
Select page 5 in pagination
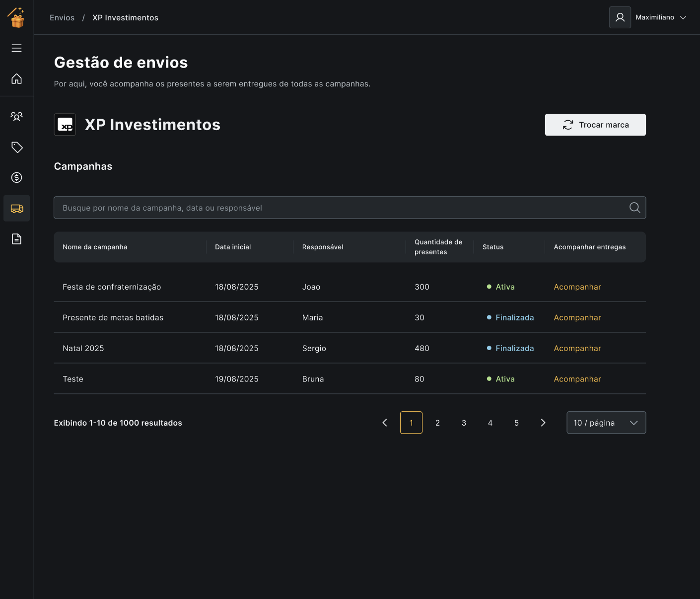516,423
